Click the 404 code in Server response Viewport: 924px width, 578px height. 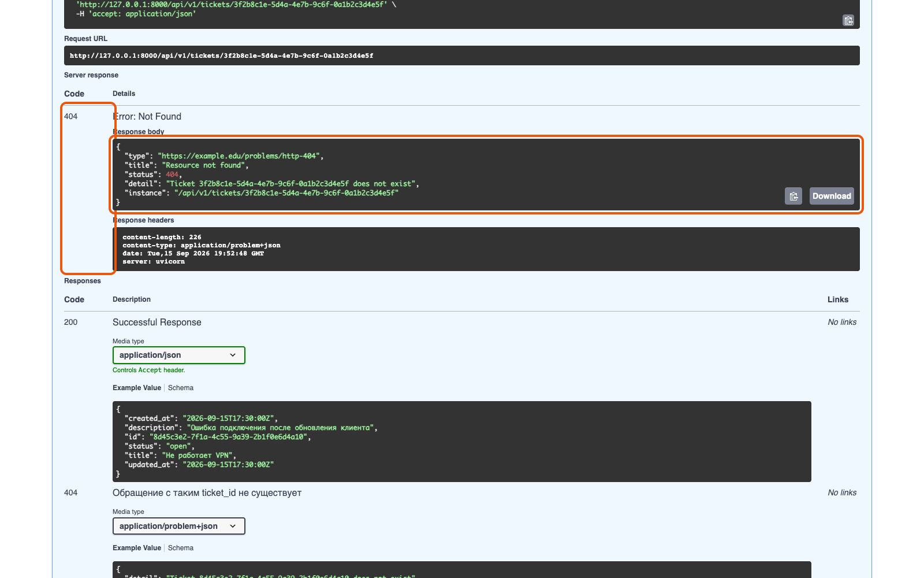[70, 116]
